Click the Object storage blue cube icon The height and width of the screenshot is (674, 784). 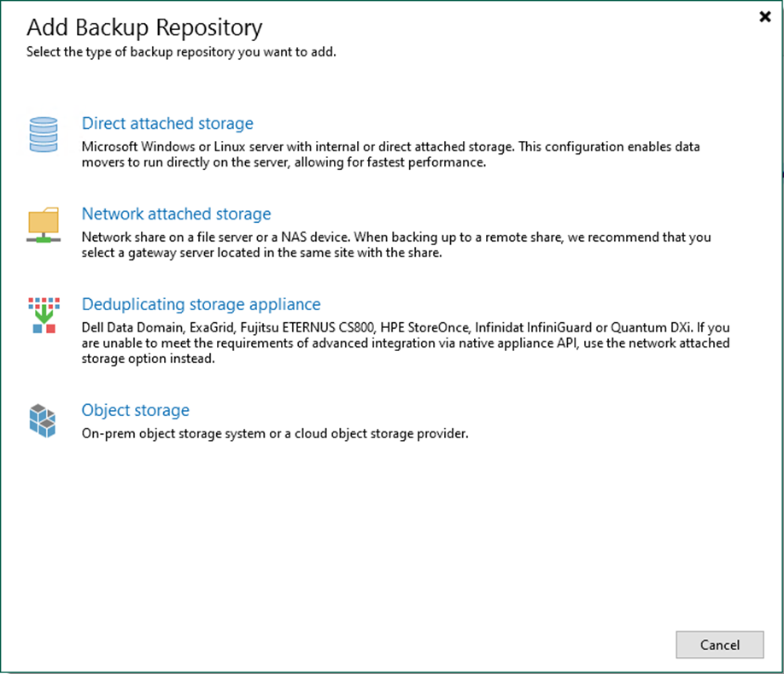44,420
